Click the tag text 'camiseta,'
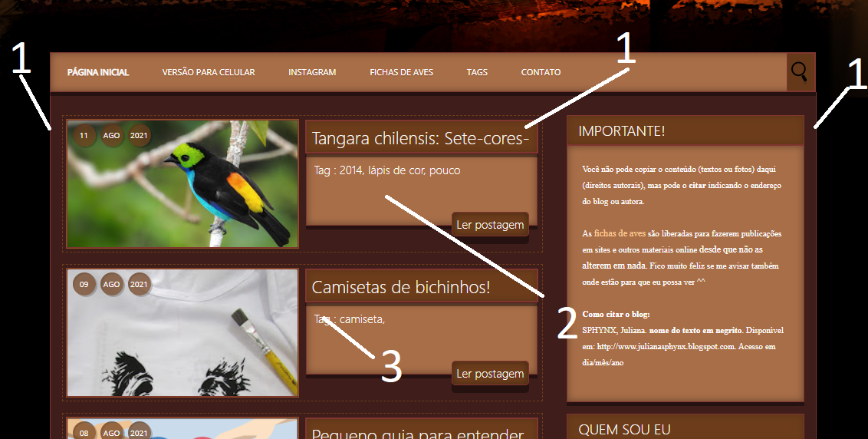This screenshot has height=439, width=868. point(362,319)
